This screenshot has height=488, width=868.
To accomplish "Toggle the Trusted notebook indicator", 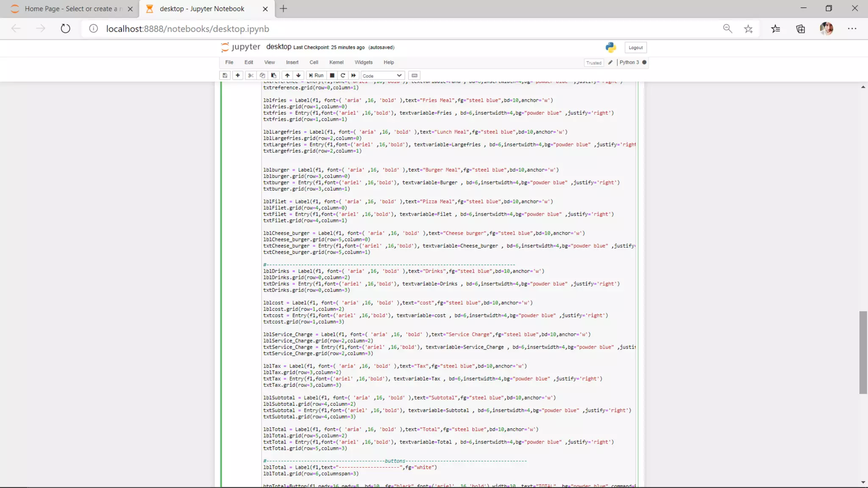I will pos(593,63).
